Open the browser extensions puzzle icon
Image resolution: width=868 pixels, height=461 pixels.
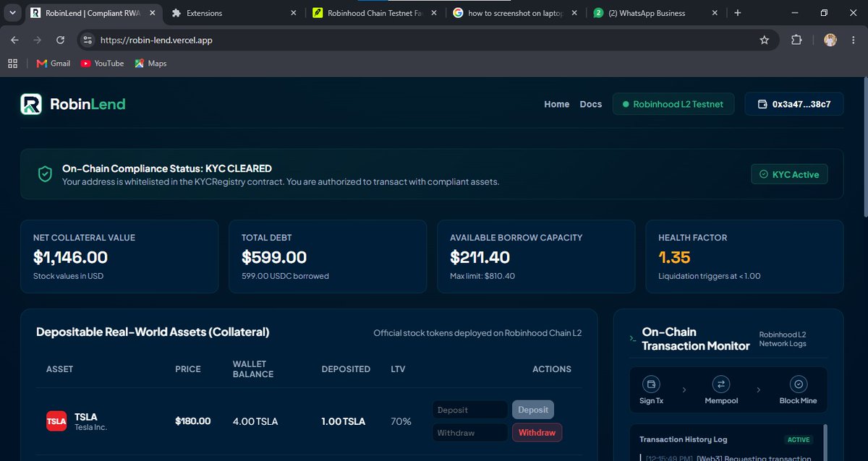tap(796, 40)
